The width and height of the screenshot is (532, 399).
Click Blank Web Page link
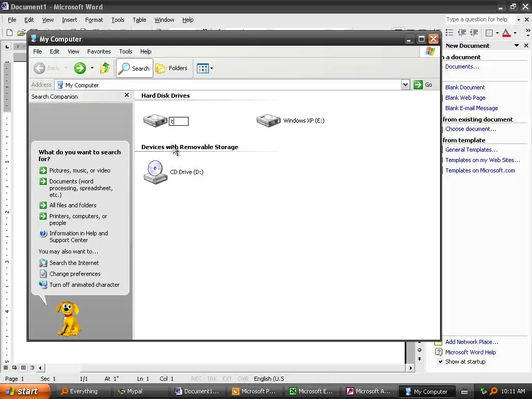(x=465, y=98)
